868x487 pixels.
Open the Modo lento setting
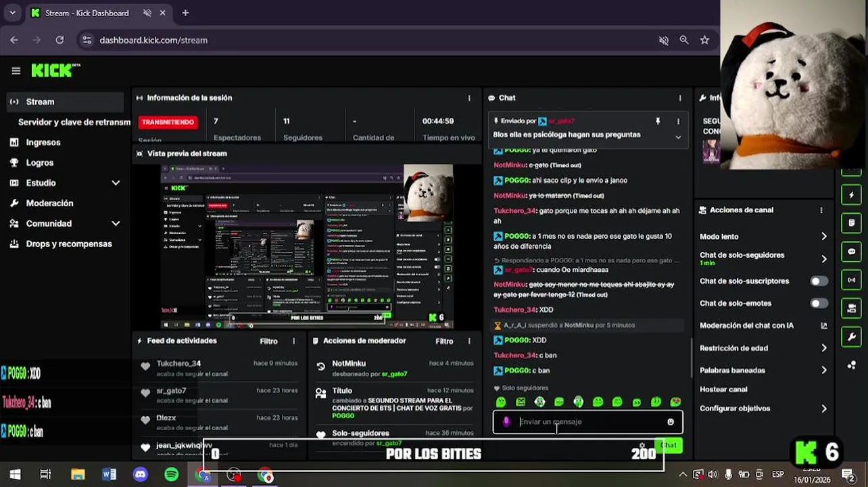763,237
